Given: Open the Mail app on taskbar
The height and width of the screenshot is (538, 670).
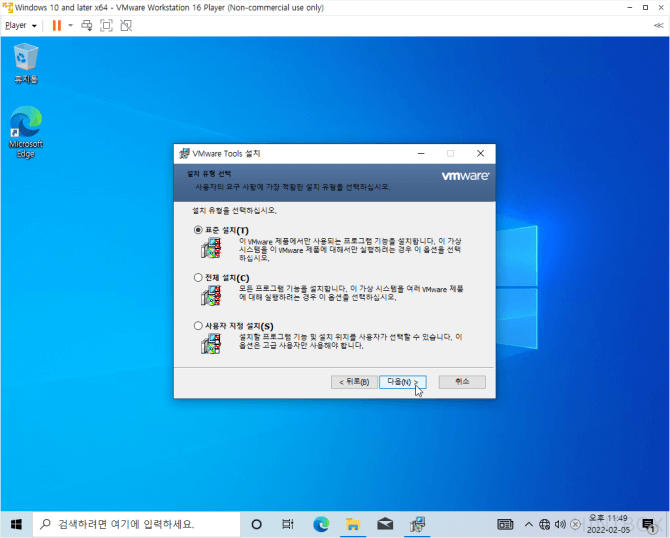Looking at the screenshot, I should [x=385, y=524].
